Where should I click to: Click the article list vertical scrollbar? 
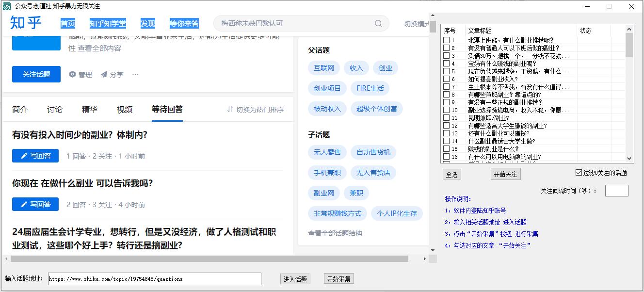(629, 94)
